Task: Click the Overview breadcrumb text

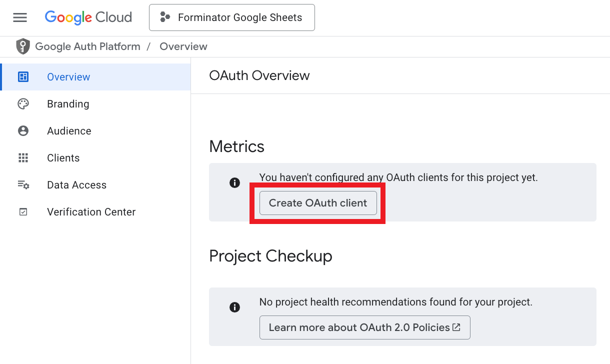Action: point(183,46)
